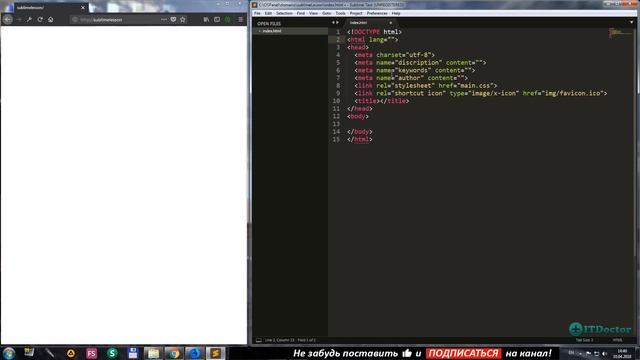The image size is (640, 360).
Task: Open the Preferences menu in Sublime Text
Action: tap(377, 13)
